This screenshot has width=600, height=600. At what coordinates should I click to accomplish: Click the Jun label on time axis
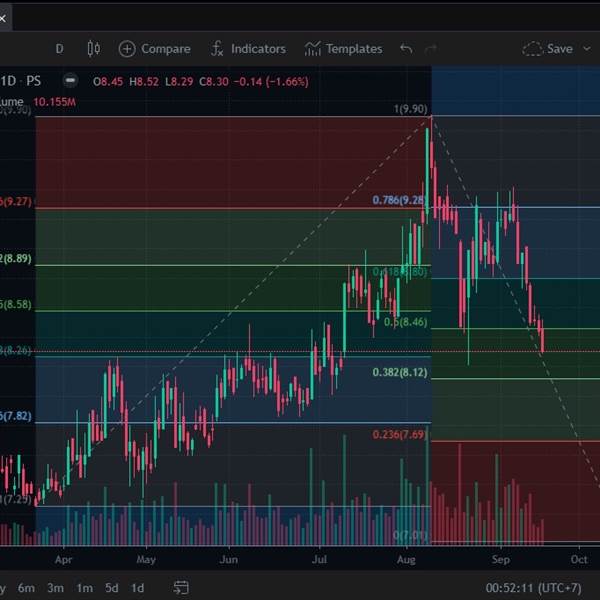click(228, 559)
